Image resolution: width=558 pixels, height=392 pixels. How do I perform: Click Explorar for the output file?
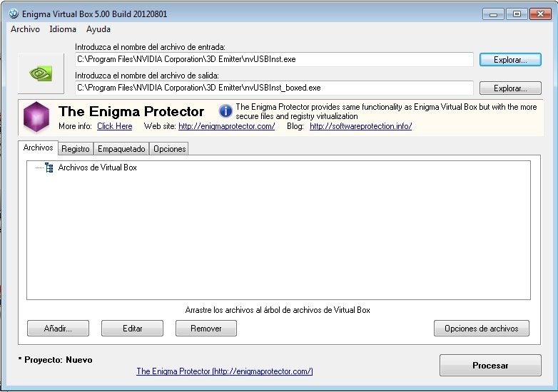[510, 88]
